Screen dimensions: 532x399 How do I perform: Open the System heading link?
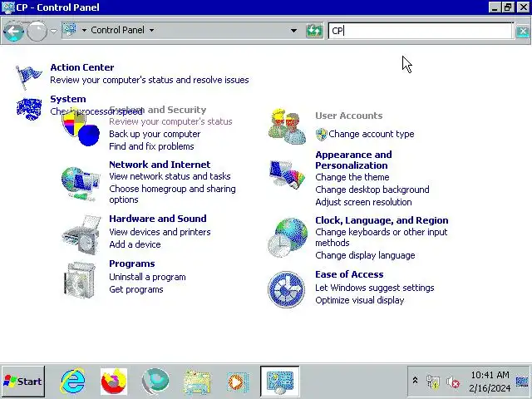click(x=68, y=99)
